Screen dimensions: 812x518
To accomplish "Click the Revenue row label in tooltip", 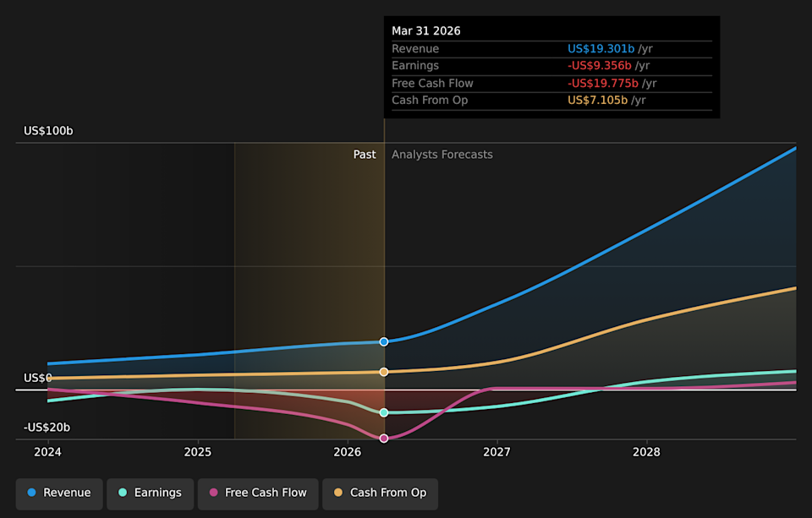I will click(x=415, y=49).
